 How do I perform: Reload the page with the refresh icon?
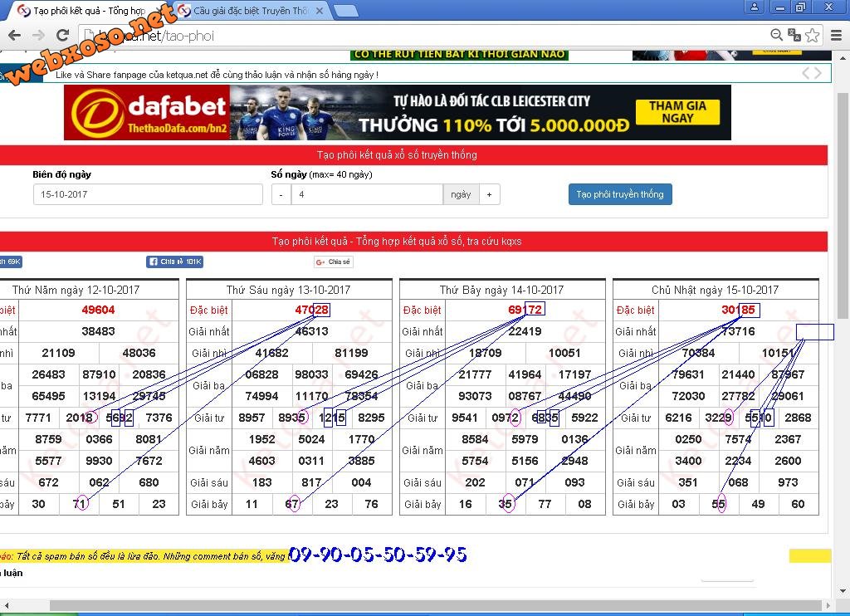tap(62, 35)
